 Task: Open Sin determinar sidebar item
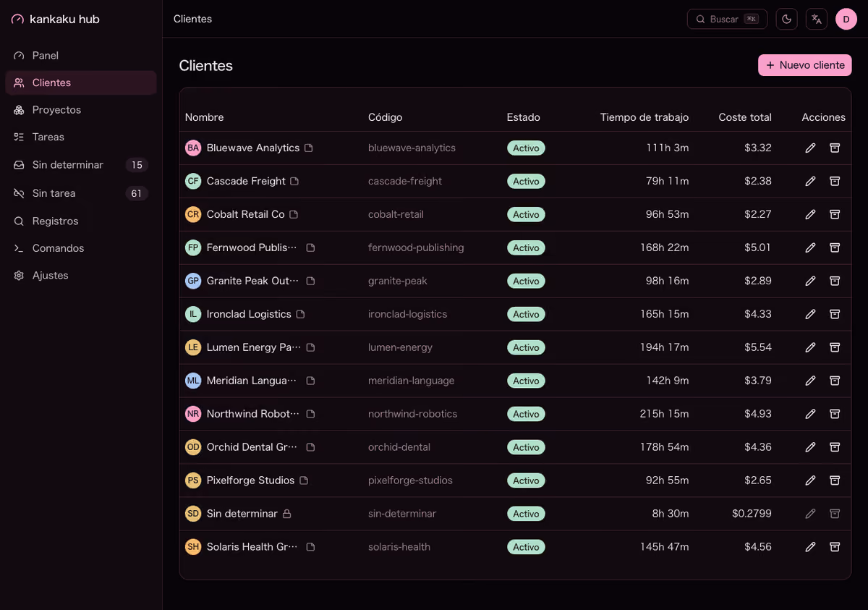81,165
